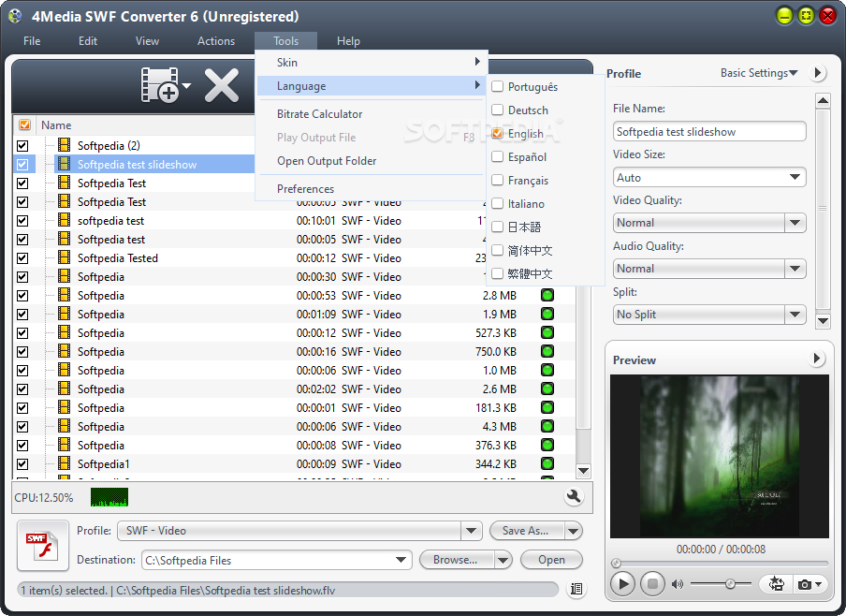The width and height of the screenshot is (846, 616).
Task: Click the green status icon for 2.8 MB row
Action: coord(547,295)
